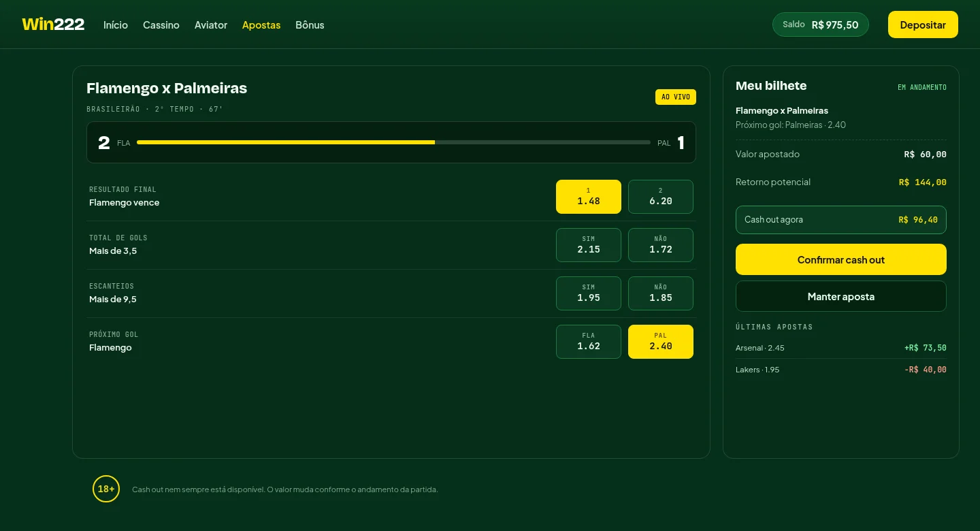Click the match score progress bar
The height and width of the screenshot is (531, 980).
pos(393,142)
